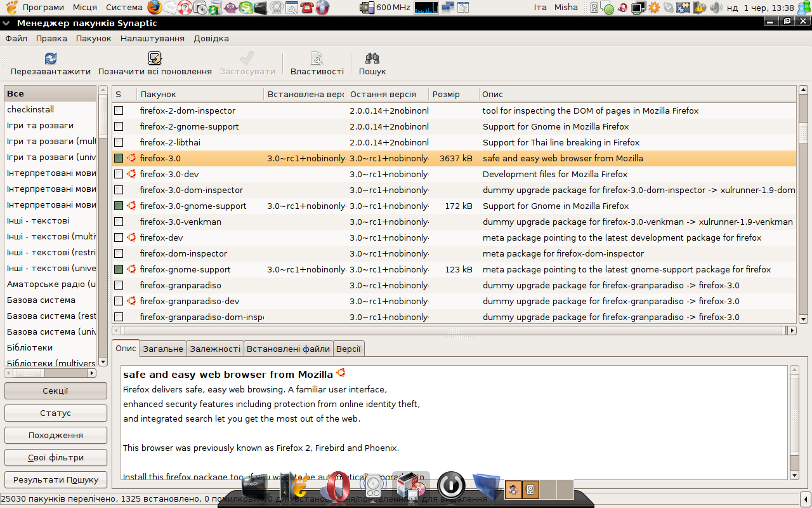Open the Пакунок menu
Screen dimensions: 812x508
[x=93, y=39]
